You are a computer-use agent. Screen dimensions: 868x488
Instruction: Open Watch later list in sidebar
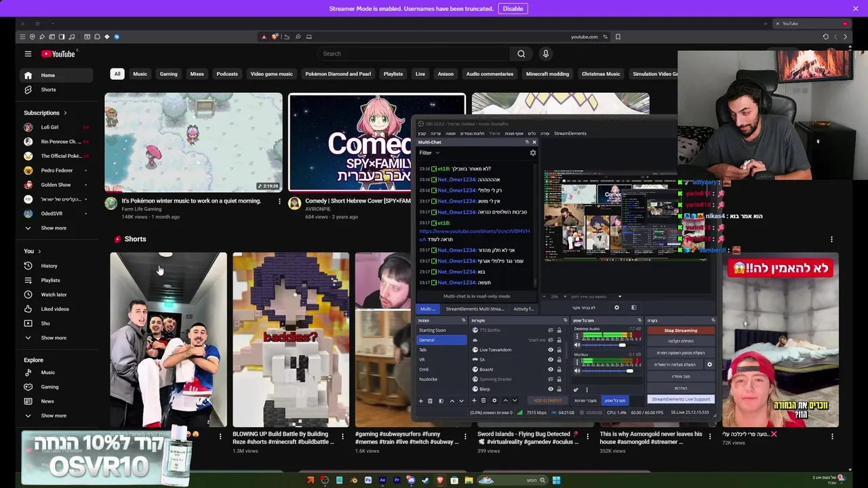pos(55,294)
